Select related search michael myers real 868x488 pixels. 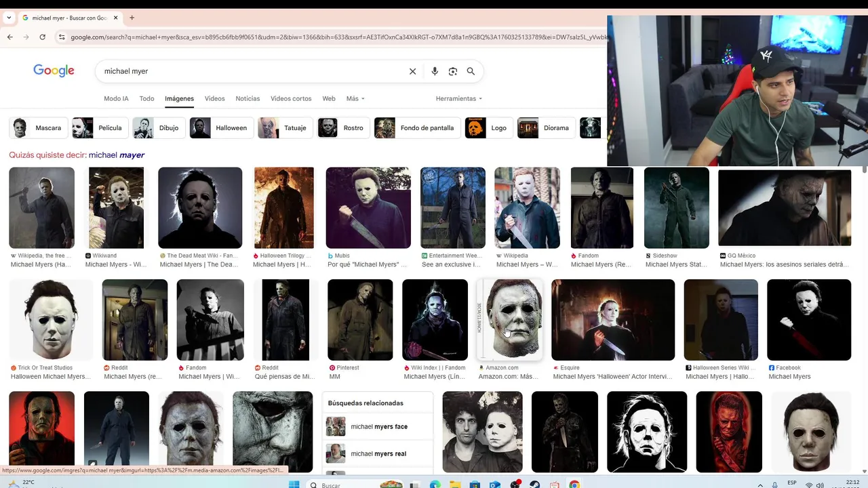(x=377, y=453)
